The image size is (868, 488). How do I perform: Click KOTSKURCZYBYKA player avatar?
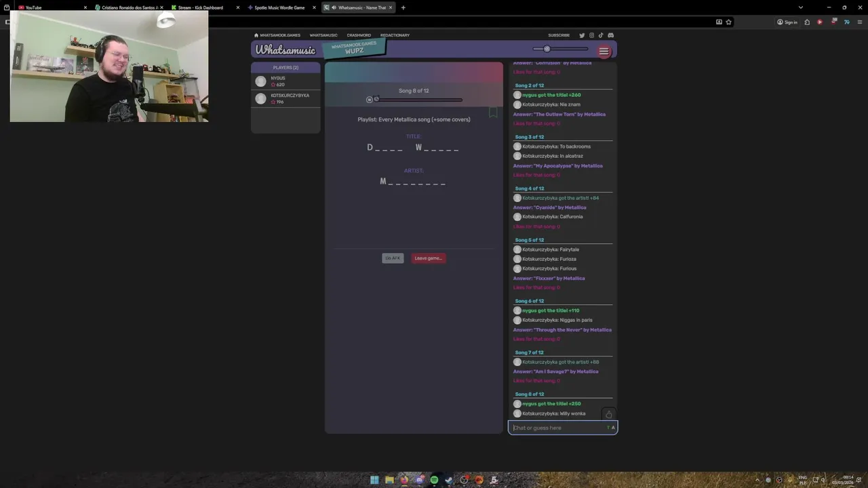coord(260,98)
